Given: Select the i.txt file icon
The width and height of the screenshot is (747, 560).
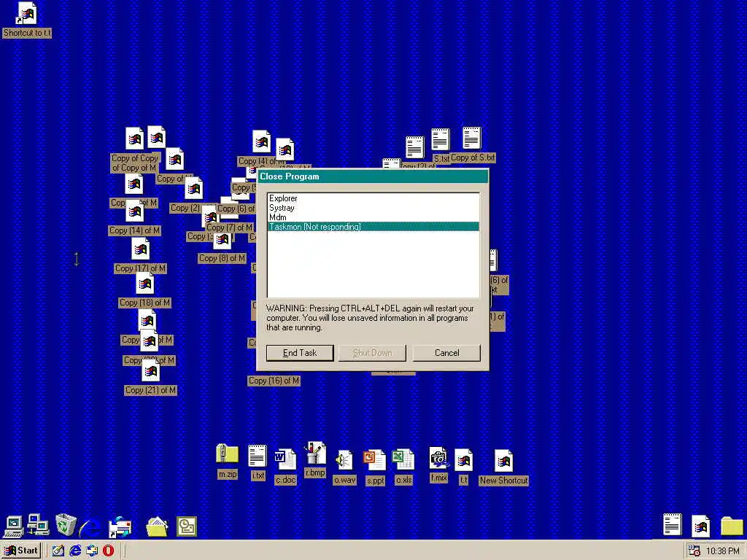Looking at the screenshot, I should (258, 456).
